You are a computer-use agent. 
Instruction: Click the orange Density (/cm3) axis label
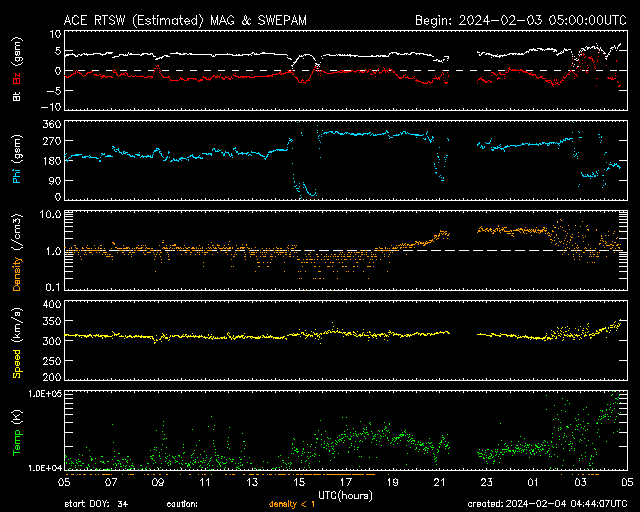tap(16, 251)
